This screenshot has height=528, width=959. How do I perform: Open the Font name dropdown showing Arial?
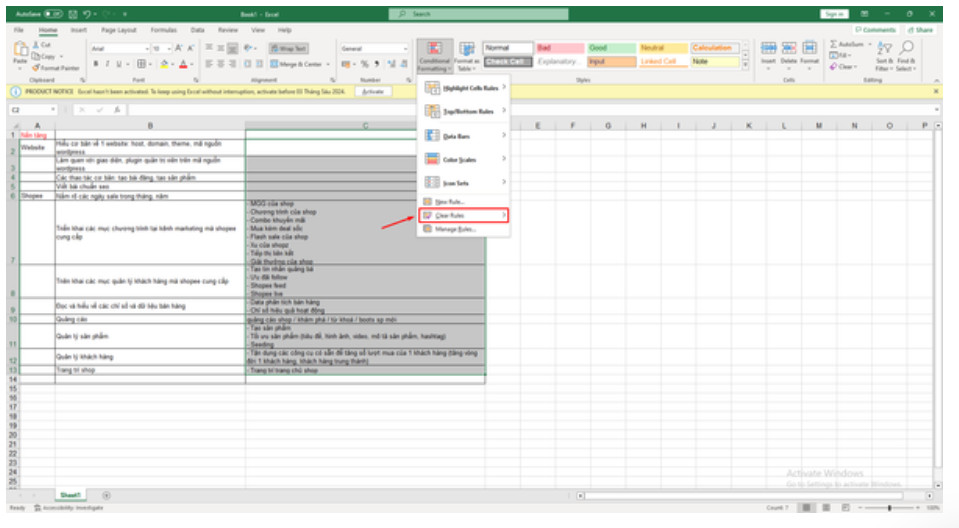click(x=118, y=48)
